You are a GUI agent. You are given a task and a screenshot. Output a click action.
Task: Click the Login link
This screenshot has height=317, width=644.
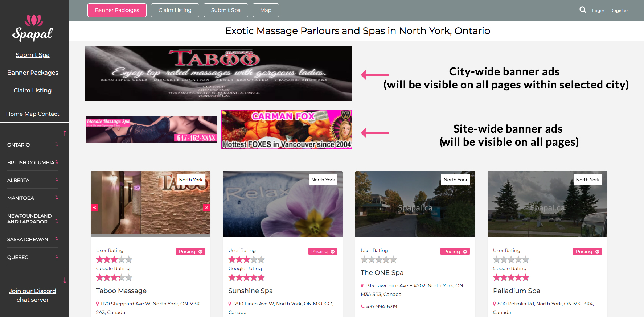(598, 11)
